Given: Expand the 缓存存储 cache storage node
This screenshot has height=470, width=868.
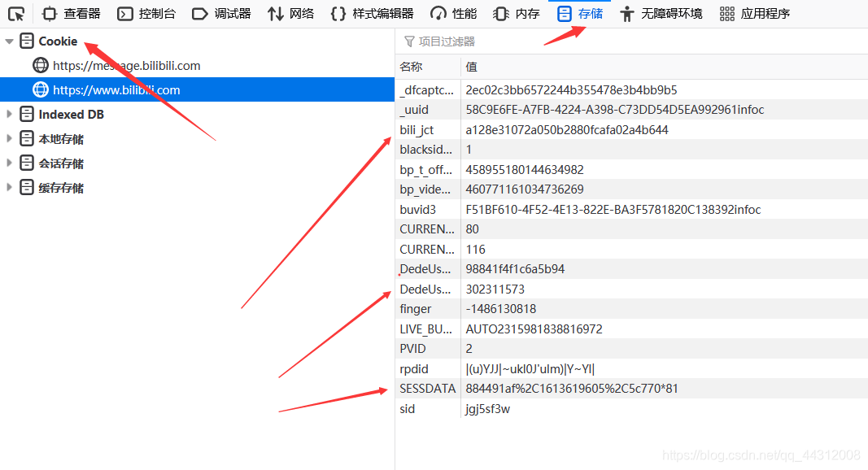Looking at the screenshot, I should coord(9,187).
